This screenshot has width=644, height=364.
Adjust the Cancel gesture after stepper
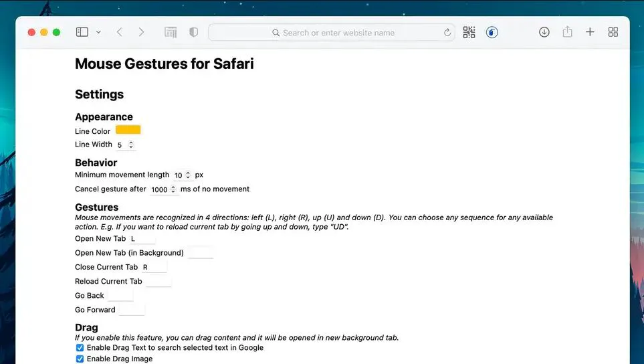coord(174,189)
